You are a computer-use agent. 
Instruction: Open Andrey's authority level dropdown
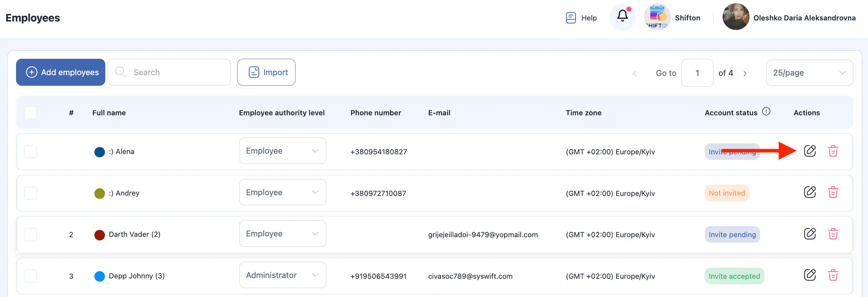coord(282,192)
